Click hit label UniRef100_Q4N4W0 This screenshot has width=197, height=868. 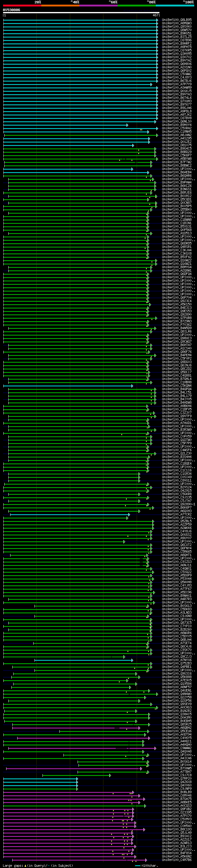coord(177,694)
